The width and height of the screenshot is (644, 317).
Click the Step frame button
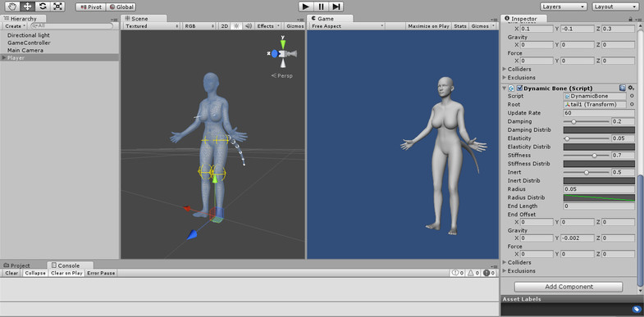pyautogui.click(x=336, y=7)
